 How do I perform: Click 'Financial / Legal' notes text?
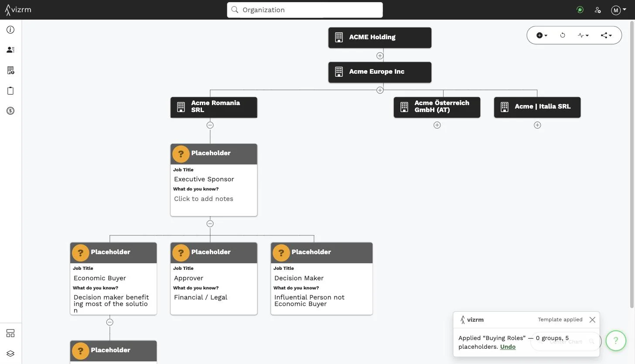(x=201, y=297)
